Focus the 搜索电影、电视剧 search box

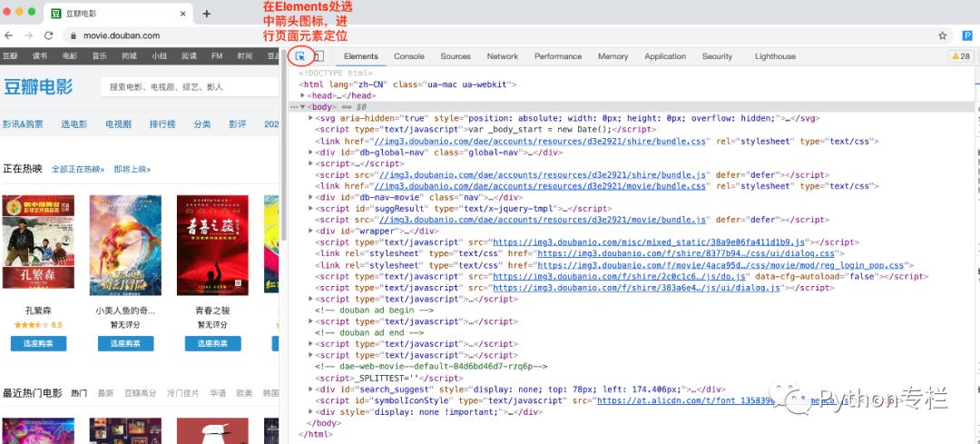click(190, 87)
